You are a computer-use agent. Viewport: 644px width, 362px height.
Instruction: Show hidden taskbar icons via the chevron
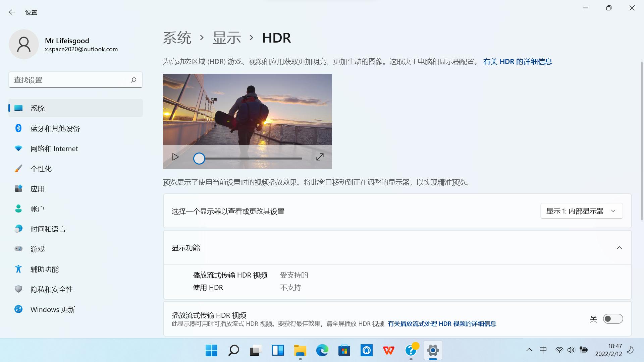point(529,350)
